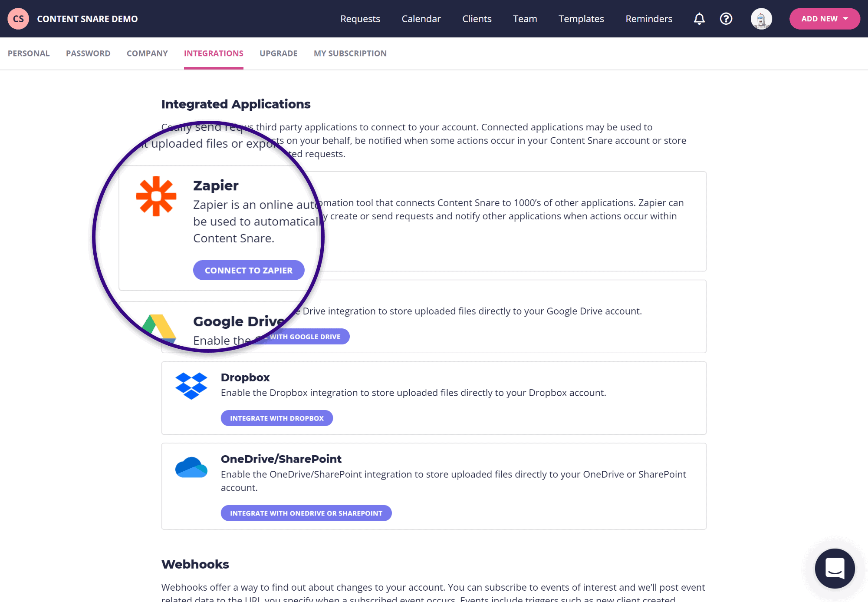Image resolution: width=868 pixels, height=602 pixels.
Task: Click the Integrated Applications heading
Action: tap(236, 104)
